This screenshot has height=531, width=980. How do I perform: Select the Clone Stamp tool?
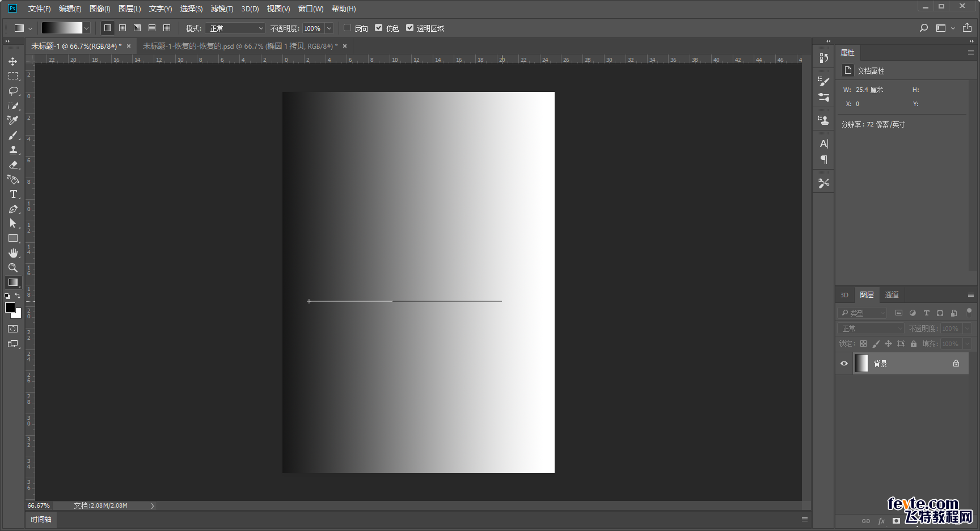13,150
